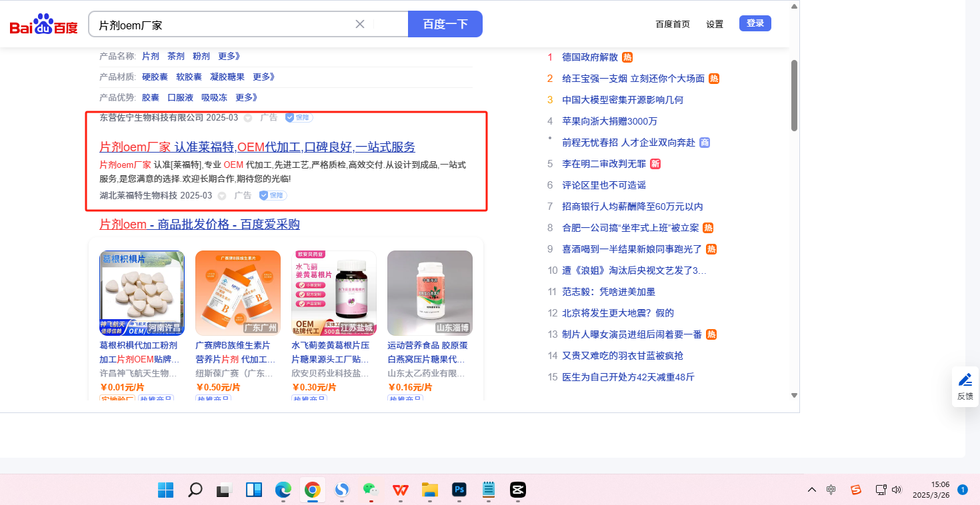Open the Widgets panel on the taskbar
Screen dimensions: 980x505
coord(254,490)
